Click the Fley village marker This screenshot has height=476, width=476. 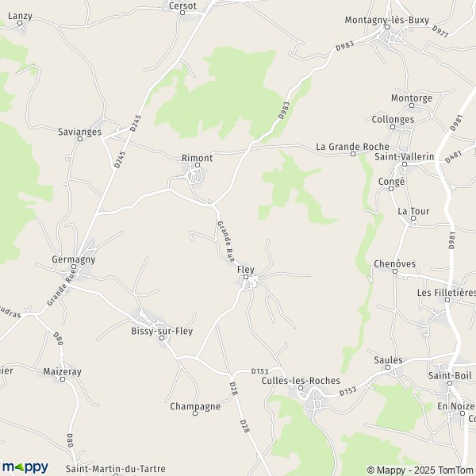click(x=246, y=277)
